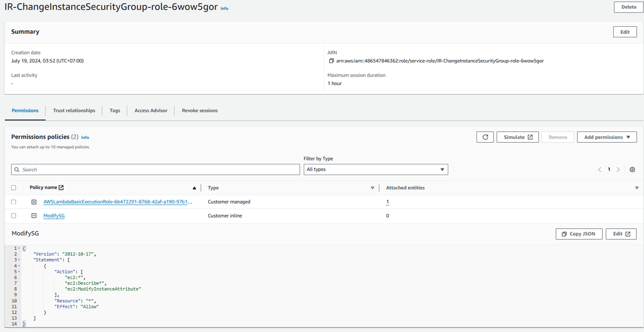Click "ec2:Describe*" line in JSON
This screenshot has height=332, width=644.
pyautogui.click(x=86, y=283)
